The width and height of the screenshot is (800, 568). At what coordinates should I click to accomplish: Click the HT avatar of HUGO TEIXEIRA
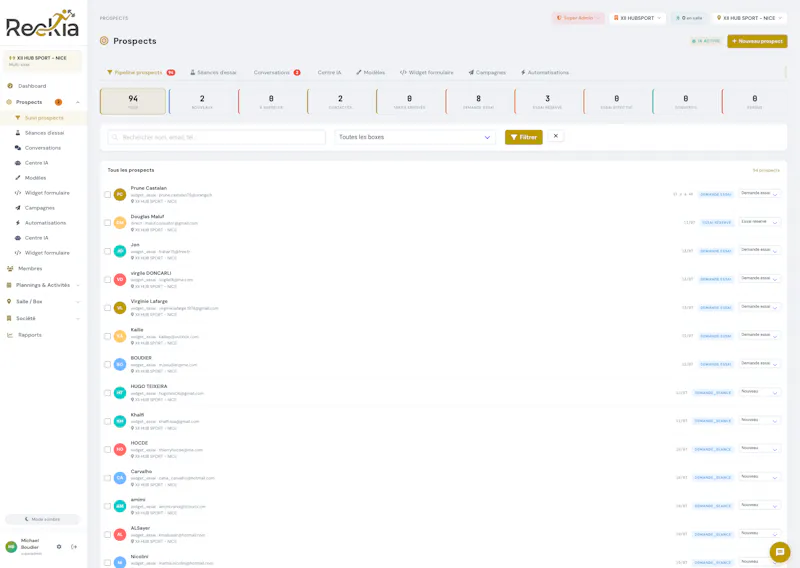pos(120,393)
